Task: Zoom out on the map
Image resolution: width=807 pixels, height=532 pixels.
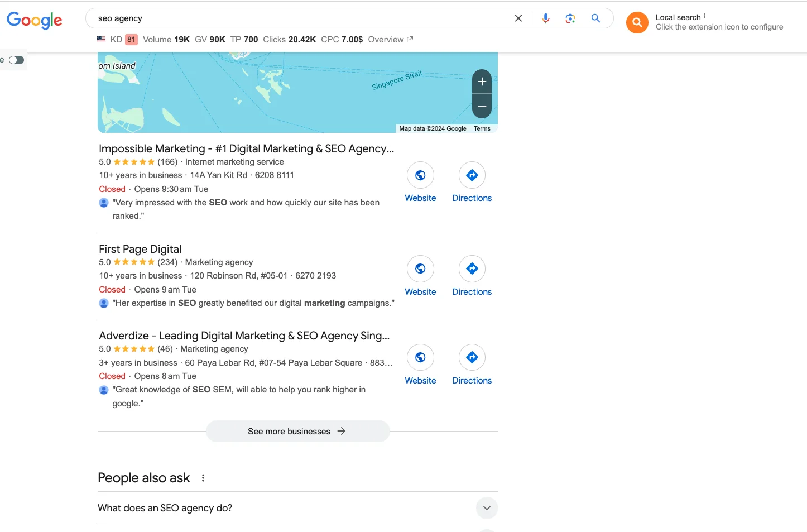Action: pos(482,107)
